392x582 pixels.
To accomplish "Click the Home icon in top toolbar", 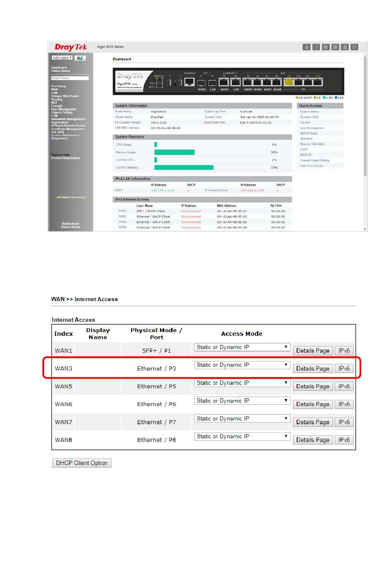I will [307, 47].
